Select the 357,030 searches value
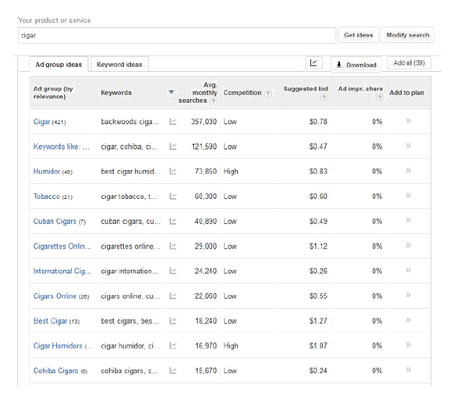The height and width of the screenshot is (397, 460). point(204,122)
